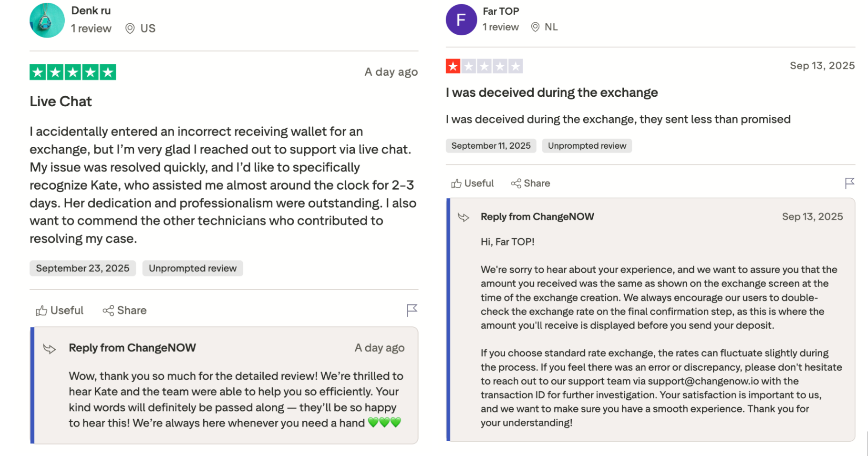Open 'I was deceived during the exchange' title
The image size is (868, 456).
coord(551,92)
